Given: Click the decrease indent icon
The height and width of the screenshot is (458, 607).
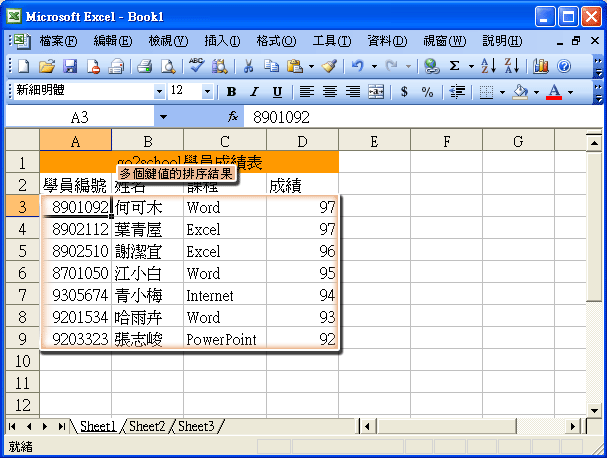Looking at the screenshot, I should [457, 92].
